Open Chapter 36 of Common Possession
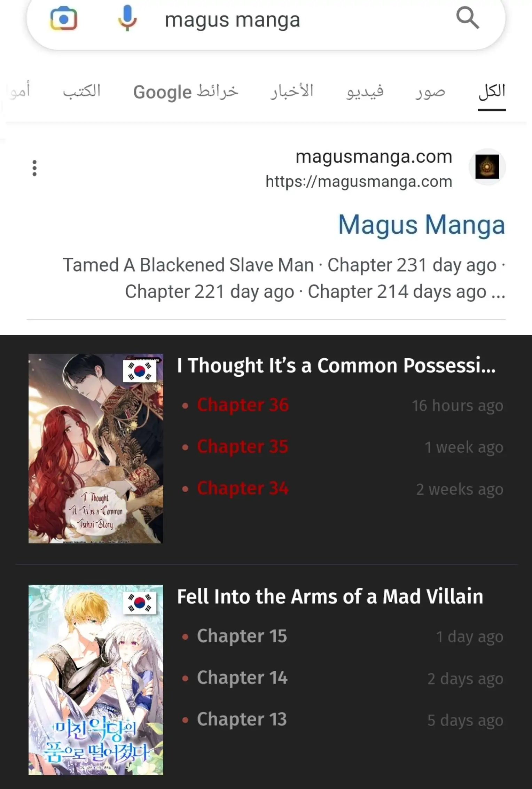532x789 pixels. click(243, 405)
